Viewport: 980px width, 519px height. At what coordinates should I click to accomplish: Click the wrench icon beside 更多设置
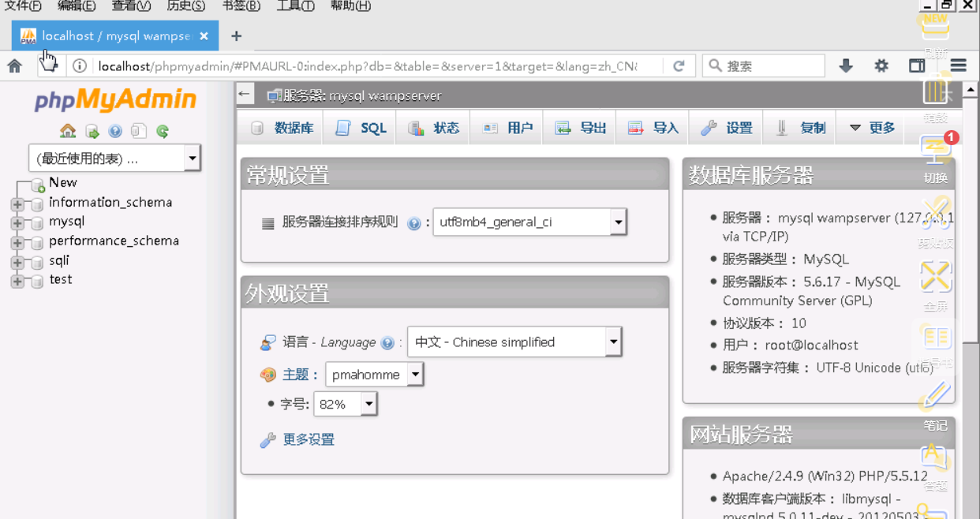tap(268, 440)
